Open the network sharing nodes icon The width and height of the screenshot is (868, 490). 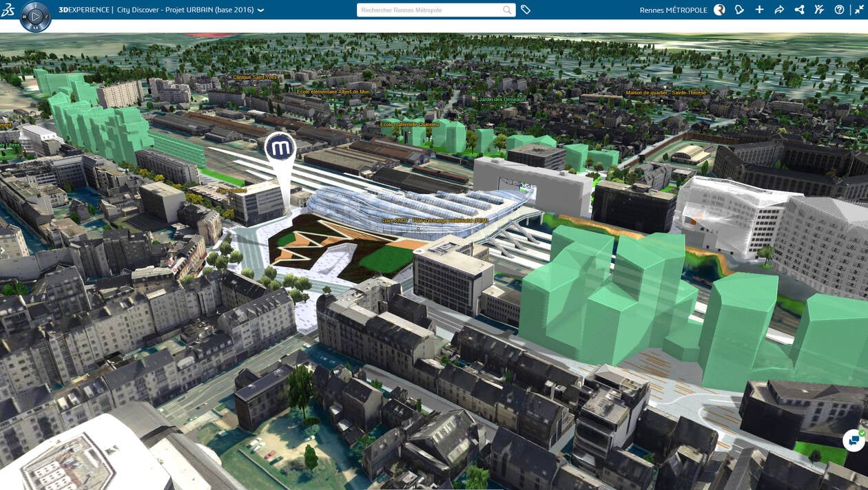click(799, 10)
